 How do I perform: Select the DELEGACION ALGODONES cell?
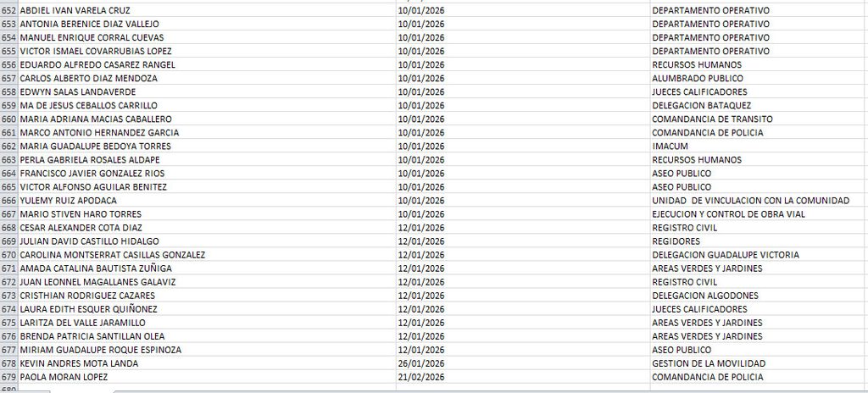759,295
